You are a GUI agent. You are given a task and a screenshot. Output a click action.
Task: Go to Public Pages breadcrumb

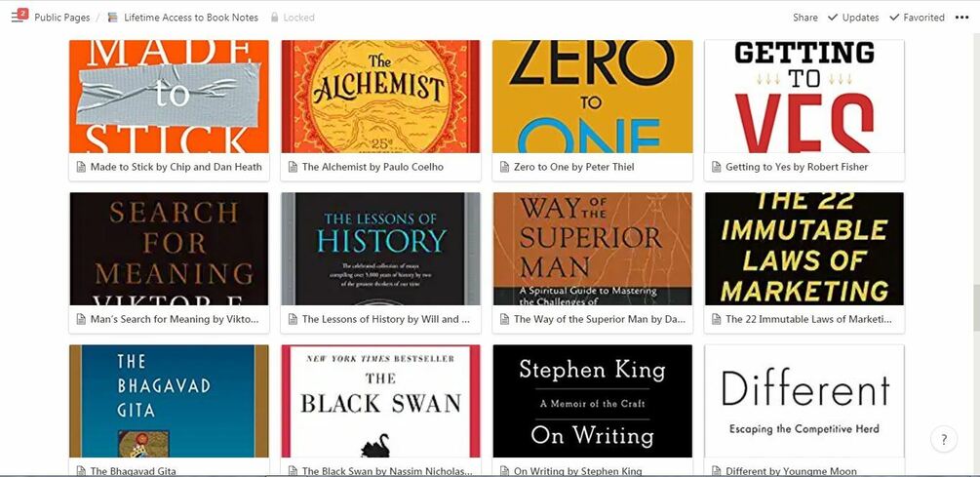pyautogui.click(x=61, y=18)
